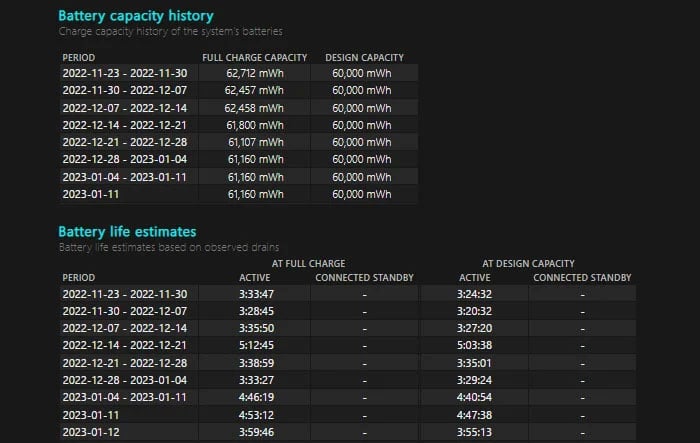Screen dimensions: 700x443
Task: Select the DESIGN CAPACITY column header
Action: tap(364, 58)
